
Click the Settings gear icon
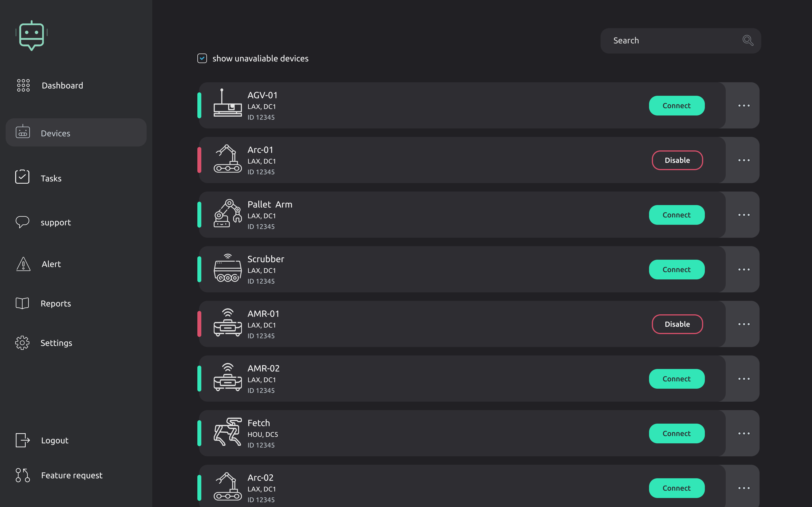tap(23, 343)
